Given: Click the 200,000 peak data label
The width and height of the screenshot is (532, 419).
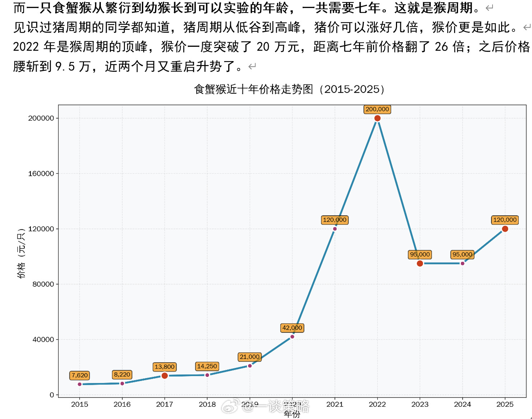Looking at the screenshot, I should tap(377, 109).
